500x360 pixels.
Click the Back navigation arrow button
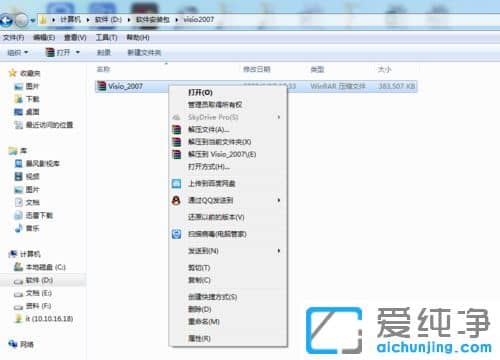tap(6, 21)
